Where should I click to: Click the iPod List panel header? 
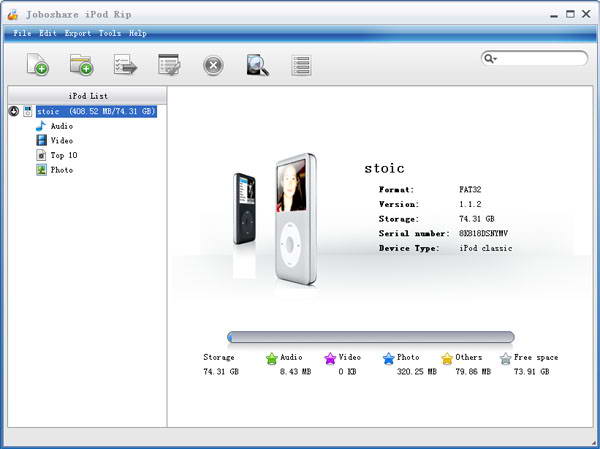[87, 96]
